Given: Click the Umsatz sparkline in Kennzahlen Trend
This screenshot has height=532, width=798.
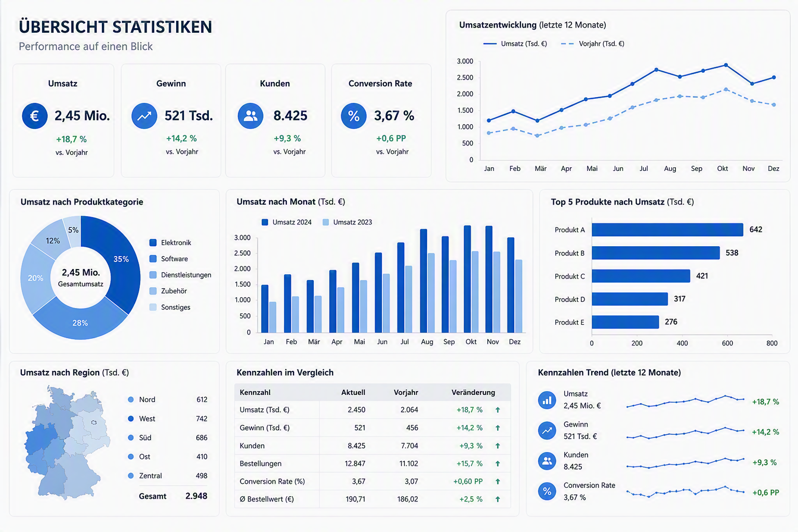Looking at the screenshot, I should coord(686,401).
